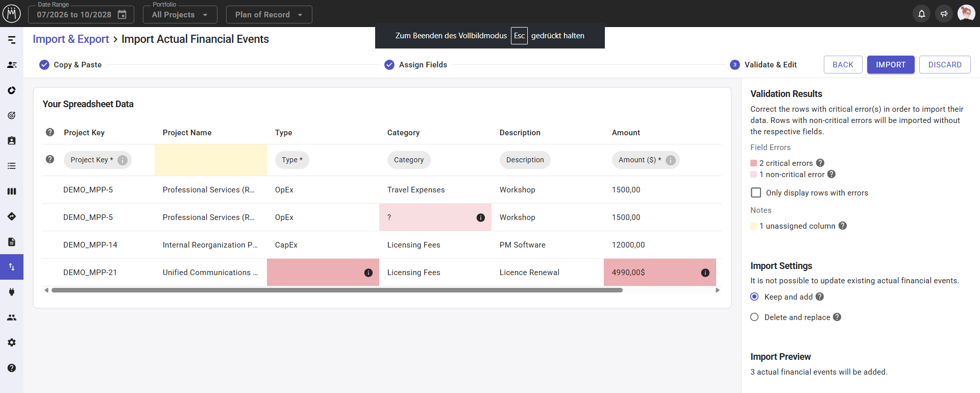Open the document sidebar icon

[12, 242]
